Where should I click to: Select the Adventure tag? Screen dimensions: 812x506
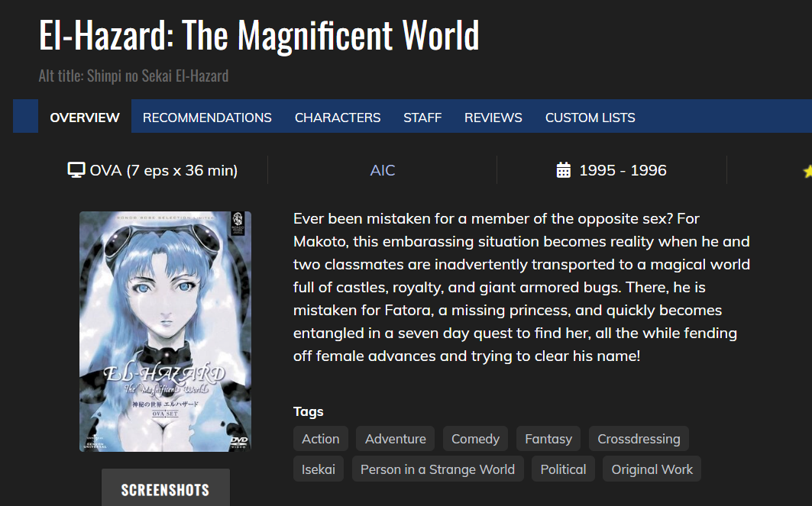[396, 439]
